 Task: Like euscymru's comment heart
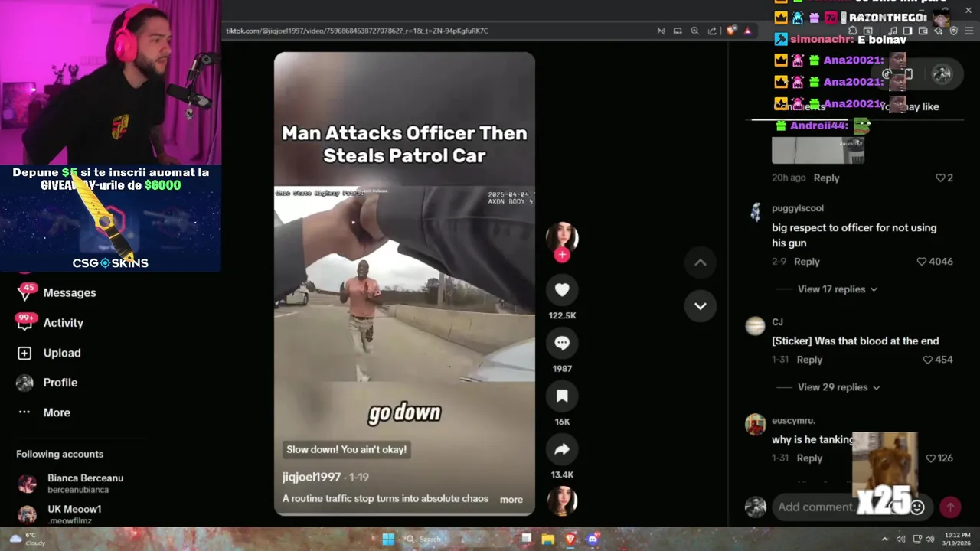point(931,458)
